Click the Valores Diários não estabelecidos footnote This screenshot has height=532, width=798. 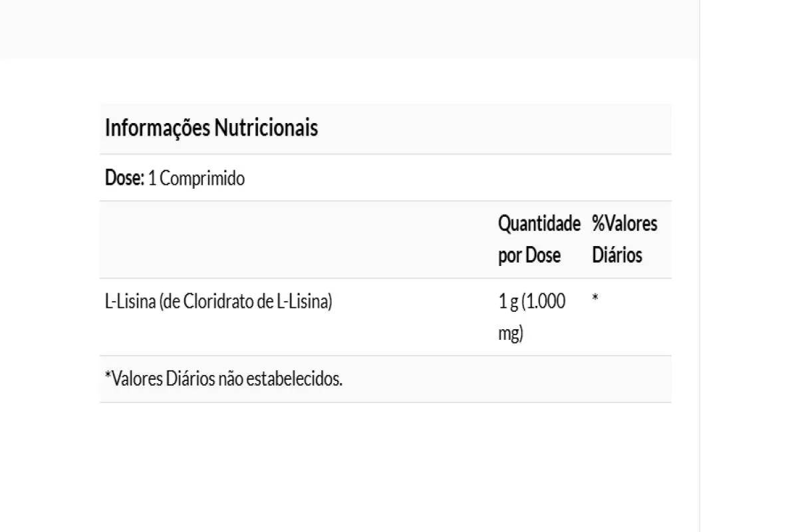[x=224, y=379]
